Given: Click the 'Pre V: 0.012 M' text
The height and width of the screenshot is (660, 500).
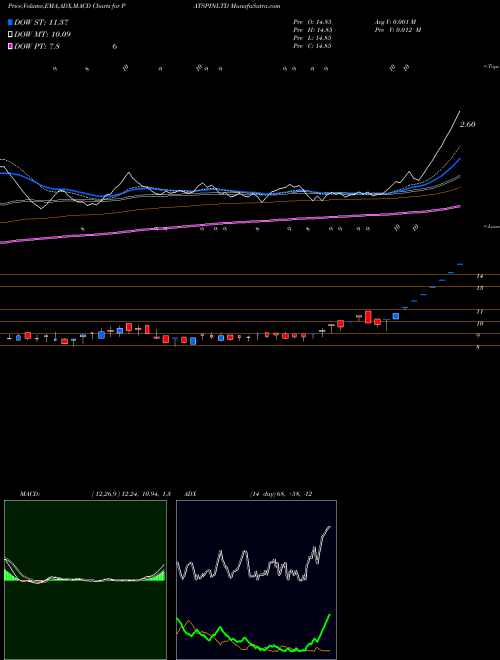Looking at the screenshot, I should tap(398, 30).
